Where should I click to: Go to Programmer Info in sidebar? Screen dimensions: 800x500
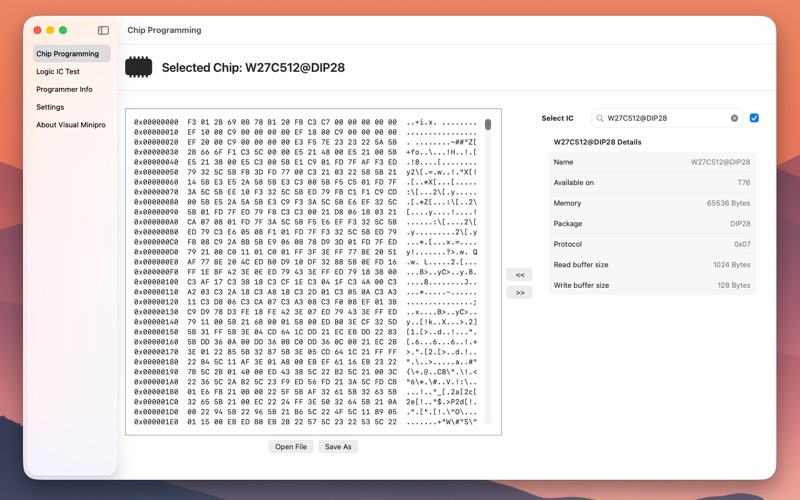pyautogui.click(x=64, y=89)
